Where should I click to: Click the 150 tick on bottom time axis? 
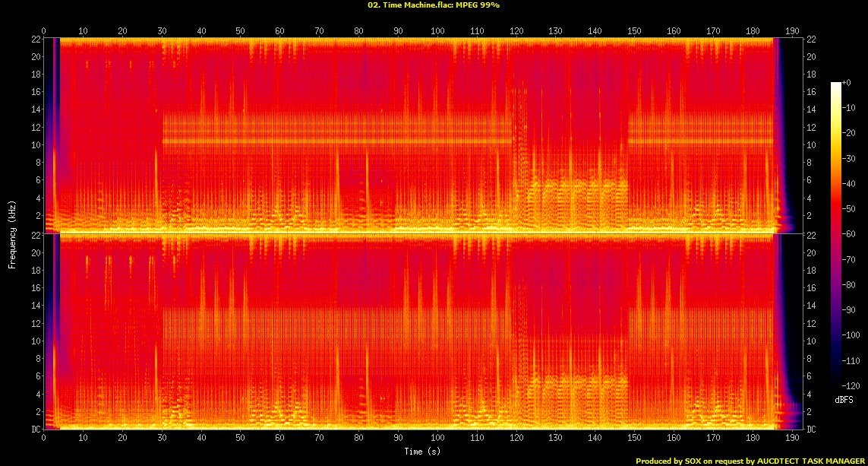tap(634, 438)
